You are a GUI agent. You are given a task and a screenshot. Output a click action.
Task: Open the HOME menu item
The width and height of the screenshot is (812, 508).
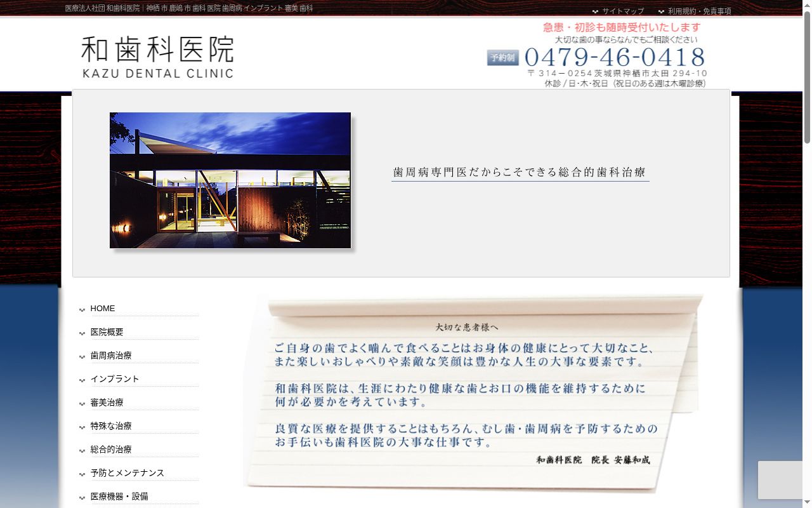coord(103,309)
